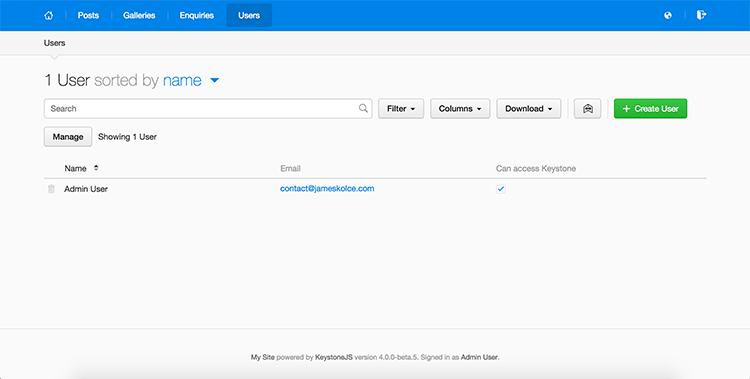This screenshot has height=379, width=750.
Task: Click the My Site footer link
Action: point(263,357)
